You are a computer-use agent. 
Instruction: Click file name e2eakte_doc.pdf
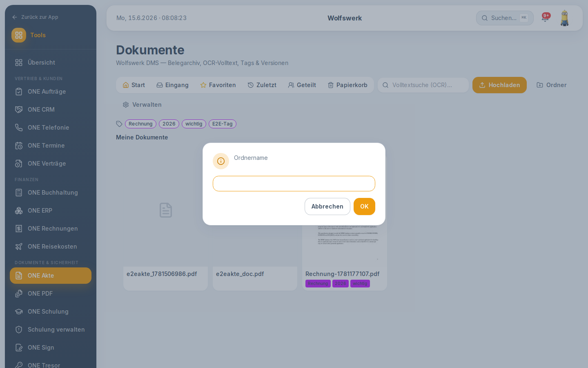pyautogui.click(x=240, y=274)
